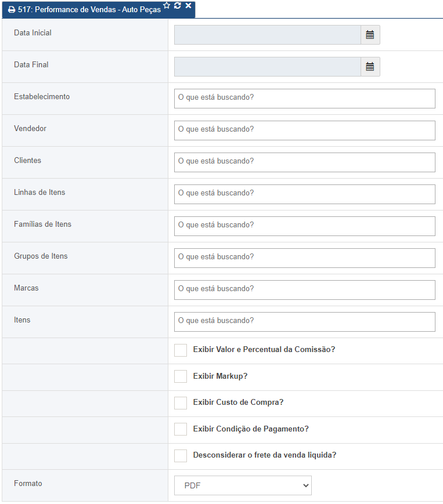Enable Exibir Valor e Percentual da Comissão
The height and width of the screenshot is (504, 443).
point(181,350)
